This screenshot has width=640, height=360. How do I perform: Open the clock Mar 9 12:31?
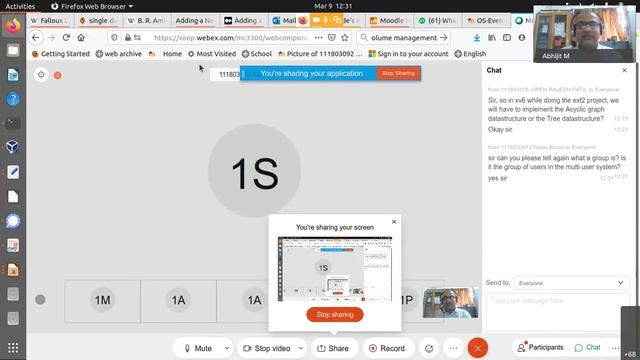[x=333, y=6]
